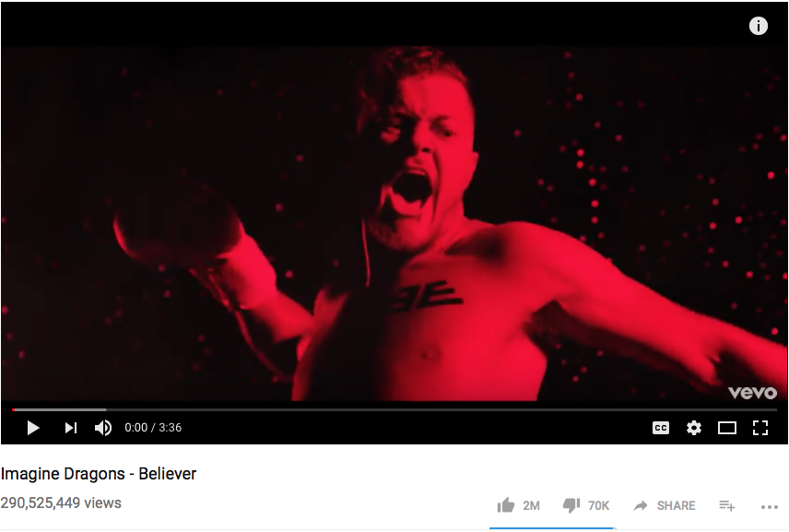Open the more actions ellipsis menu

(x=770, y=507)
